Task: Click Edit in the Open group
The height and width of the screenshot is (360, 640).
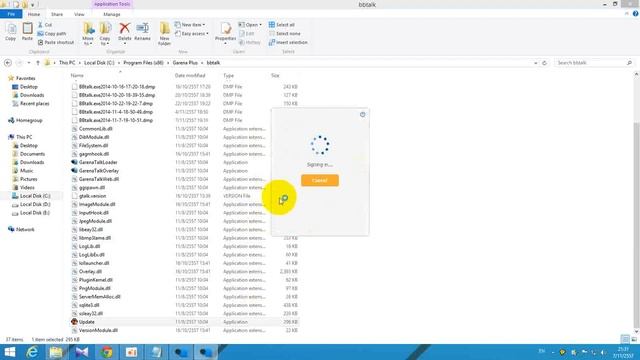Action: coord(247,33)
